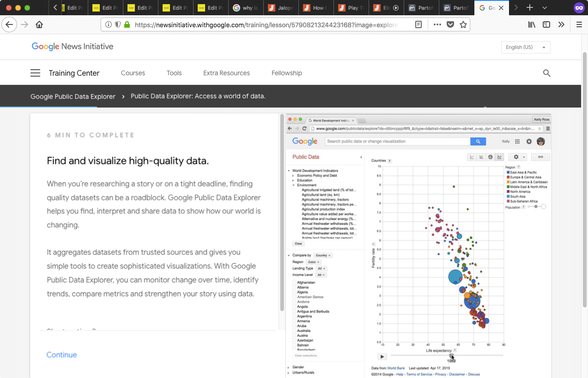Open the Income Level All dropdown
Image resolution: width=588 pixels, height=378 pixels.
pos(322,275)
